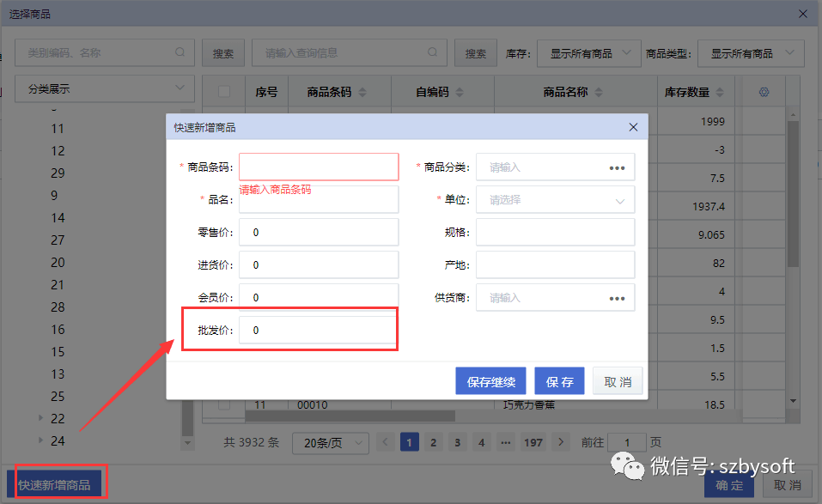Close the 快速新增商品 dialog

point(633,127)
